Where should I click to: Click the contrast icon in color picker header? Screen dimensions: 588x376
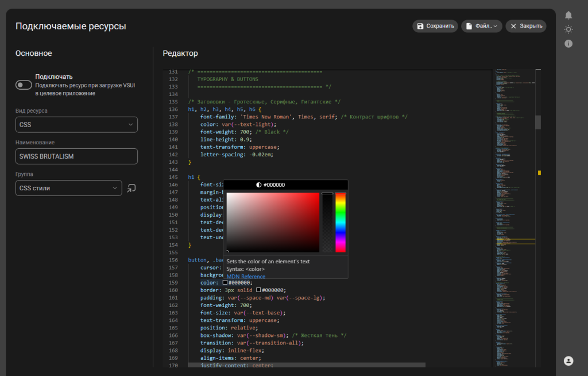(258, 185)
